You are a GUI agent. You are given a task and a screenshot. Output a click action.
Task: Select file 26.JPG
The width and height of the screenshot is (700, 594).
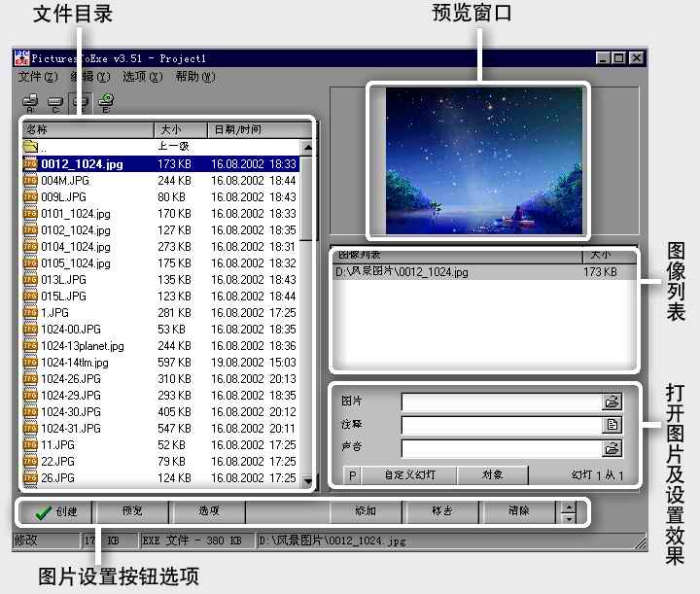(161, 477)
